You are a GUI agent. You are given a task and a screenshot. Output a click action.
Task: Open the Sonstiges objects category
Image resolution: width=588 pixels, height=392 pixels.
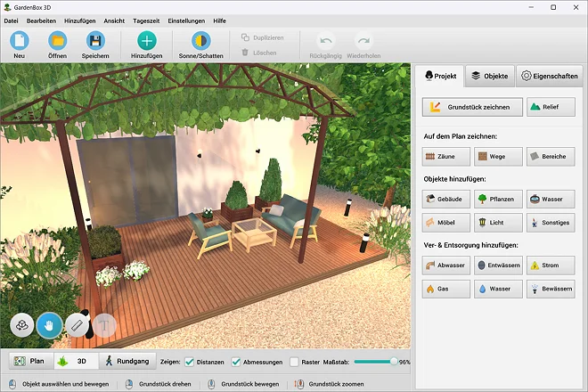pyautogui.click(x=551, y=223)
